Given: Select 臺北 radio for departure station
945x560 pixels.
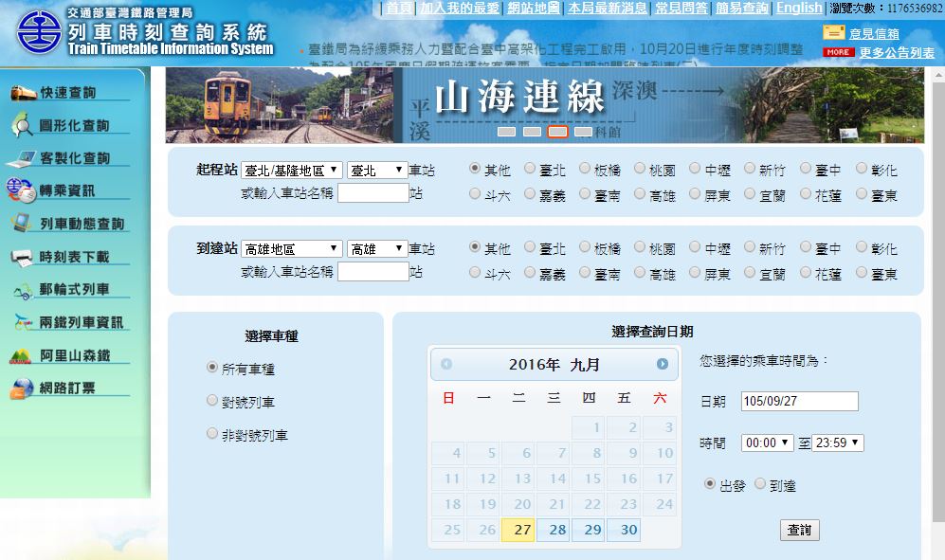Looking at the screenshot, I should click(529, 168).
